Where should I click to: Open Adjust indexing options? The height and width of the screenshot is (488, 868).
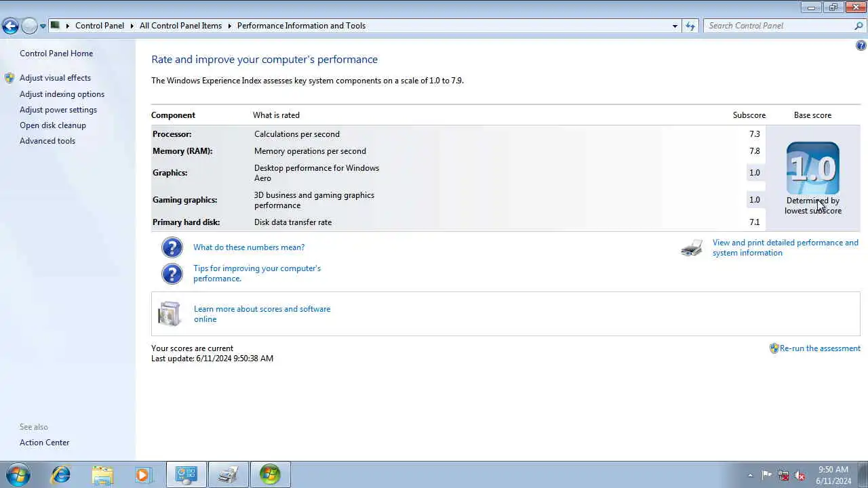pos(62,94)
